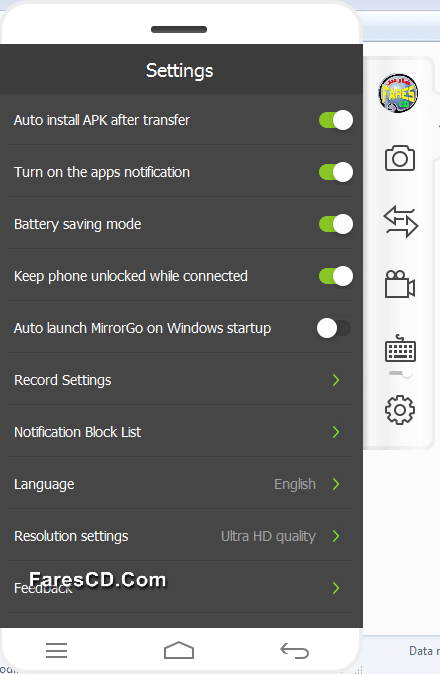Tap the Android home navigation button
This screenshot has height=674, width=440.
coord(179,650)
